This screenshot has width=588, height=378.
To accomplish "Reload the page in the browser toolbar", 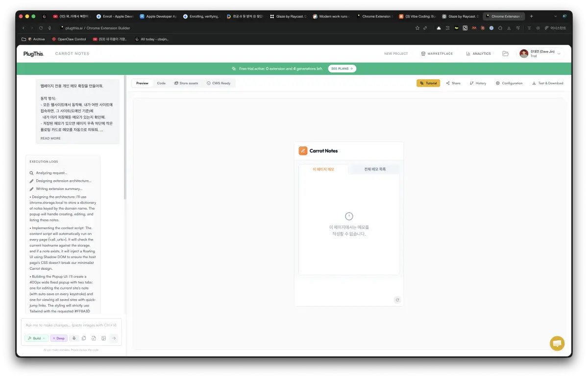I will 41,28.
